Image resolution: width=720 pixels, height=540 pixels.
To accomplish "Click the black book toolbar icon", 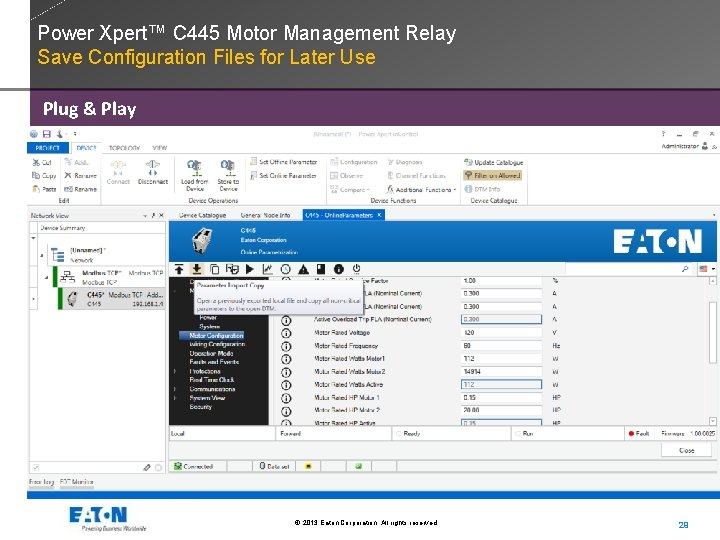I will tap(321, 269).
